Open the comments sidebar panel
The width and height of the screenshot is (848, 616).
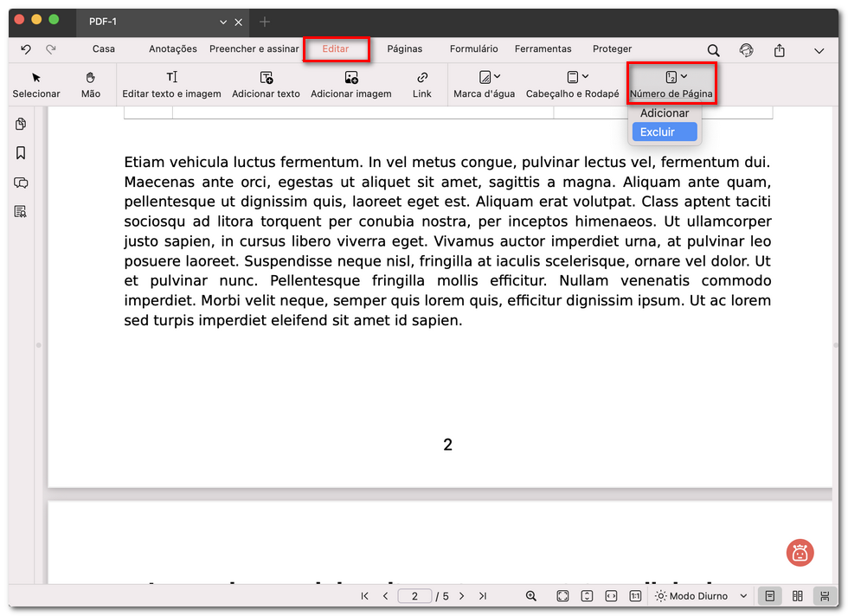click(20, 183)
